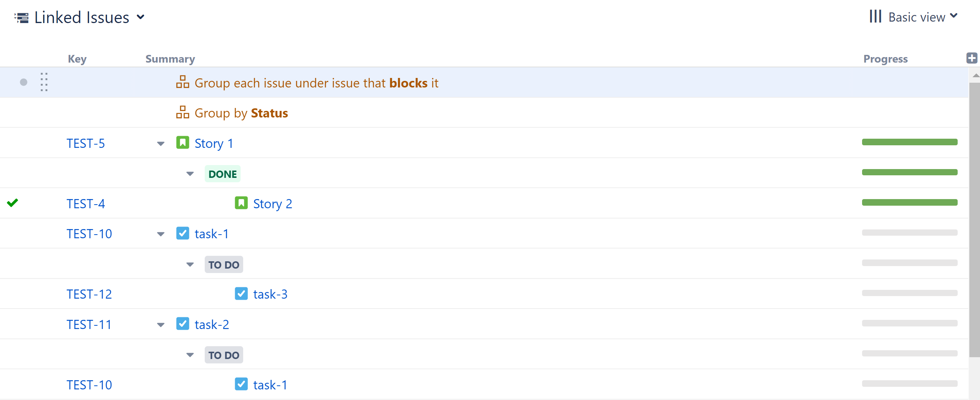
Task: Click the grouping icon beside Group by Status
Action: pyautogui.click(x=183, y=113)
